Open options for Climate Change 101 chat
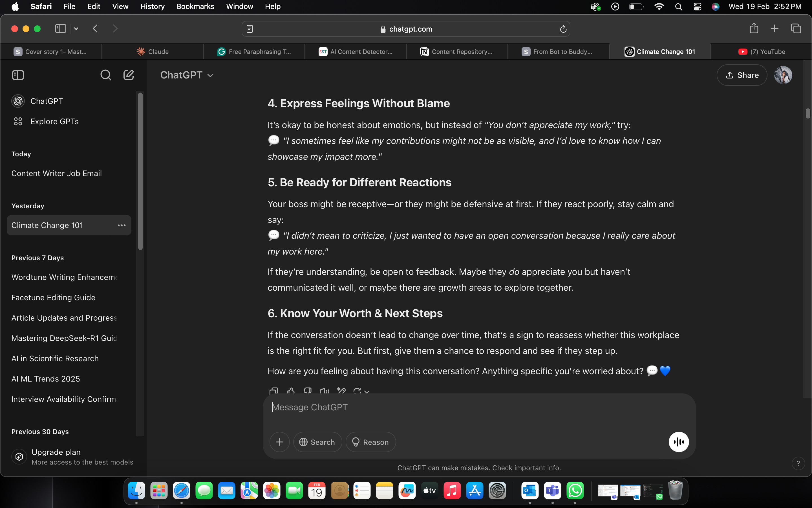This screenshot has height=508, width=812. click(122, 225)
